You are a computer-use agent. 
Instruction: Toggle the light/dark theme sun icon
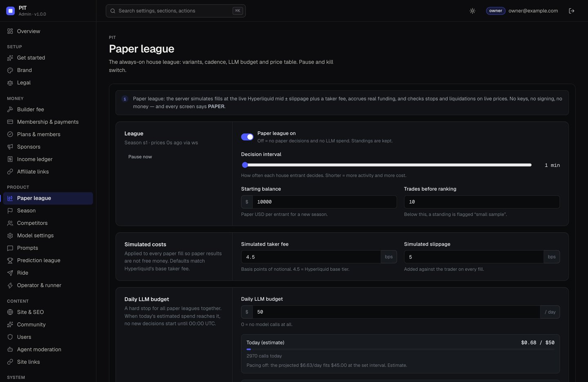472,11
